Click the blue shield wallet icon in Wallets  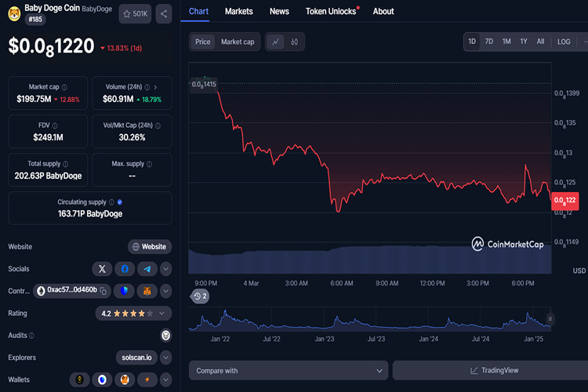coord(102,379)
